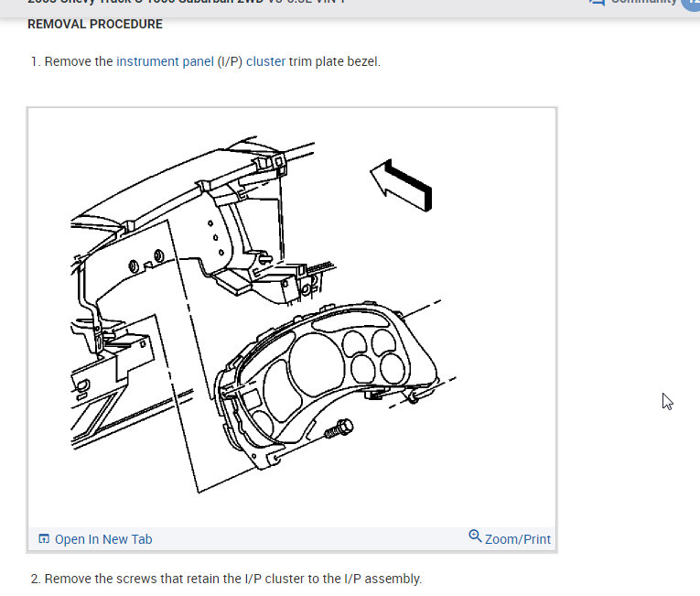Click 'Zoom/Print' link text

[517, 539]
